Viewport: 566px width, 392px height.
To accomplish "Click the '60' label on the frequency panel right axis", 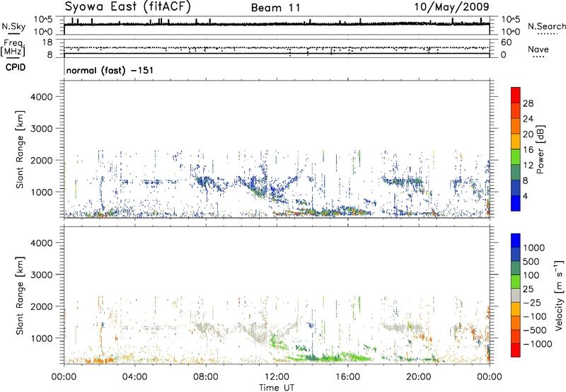I will 506,42.
